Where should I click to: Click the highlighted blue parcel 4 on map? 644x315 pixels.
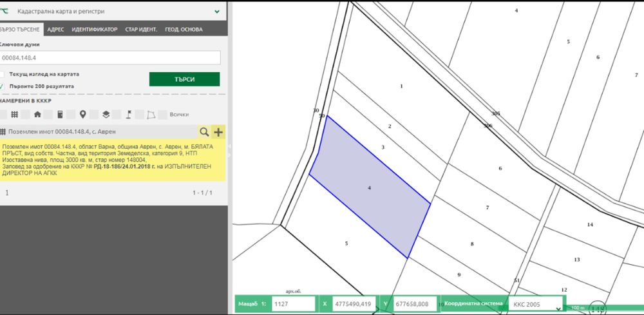(369, 187)
